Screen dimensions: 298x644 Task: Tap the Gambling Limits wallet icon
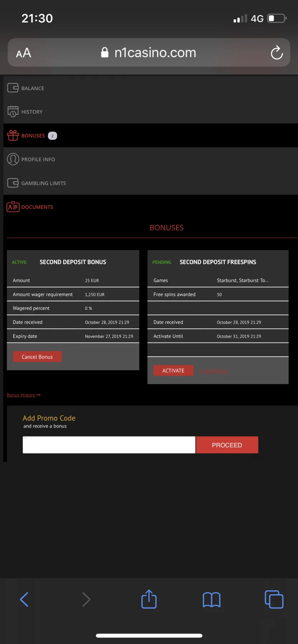coord(13,183)
